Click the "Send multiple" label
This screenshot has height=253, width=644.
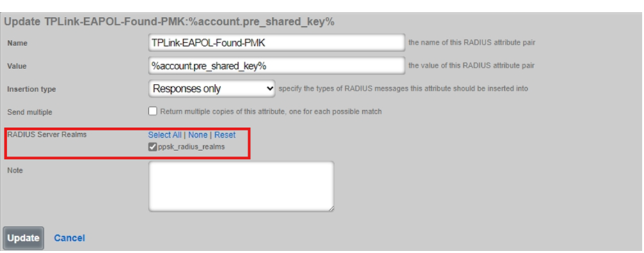coord(30,112)
